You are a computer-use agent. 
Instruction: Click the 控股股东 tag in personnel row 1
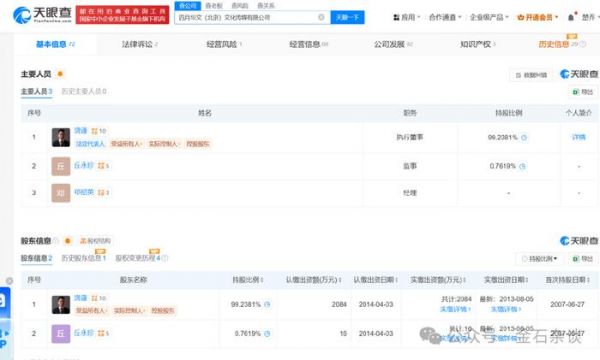coord(198,144)
